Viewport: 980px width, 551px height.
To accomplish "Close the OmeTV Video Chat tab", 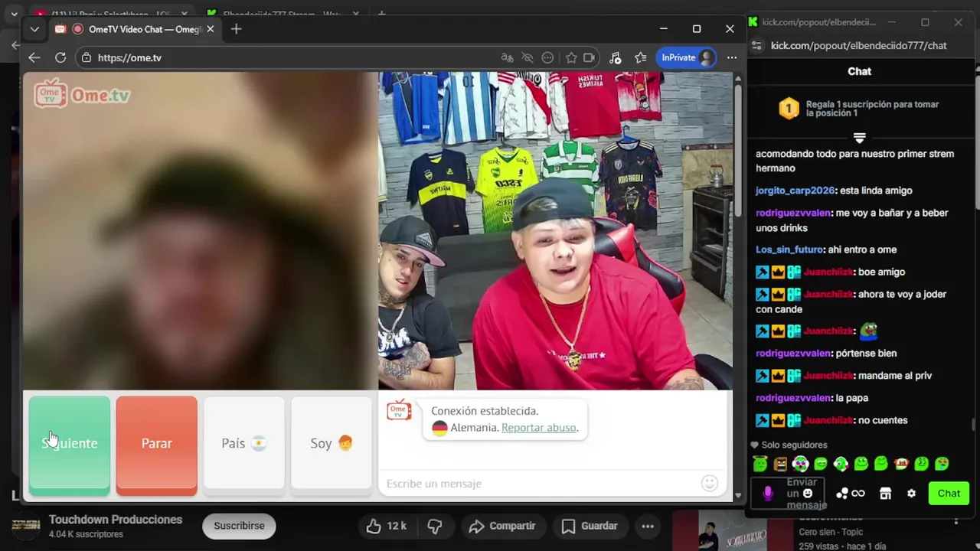I will tap(211, 29).
